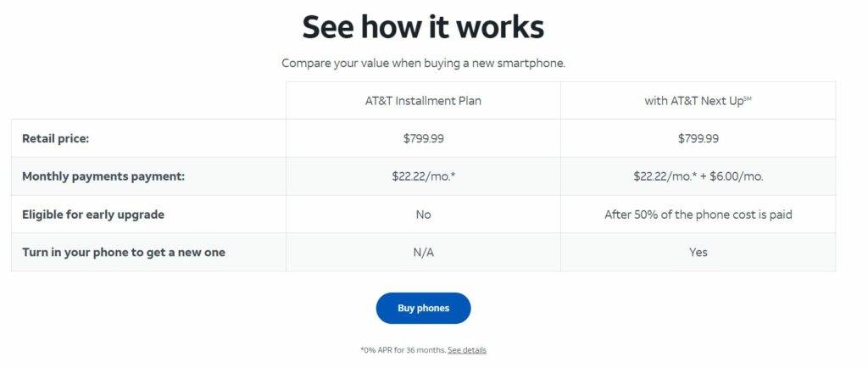
Task: Select the $799.99 Next Up price cell
Action: pyautogui.click(x=698, y=138)
